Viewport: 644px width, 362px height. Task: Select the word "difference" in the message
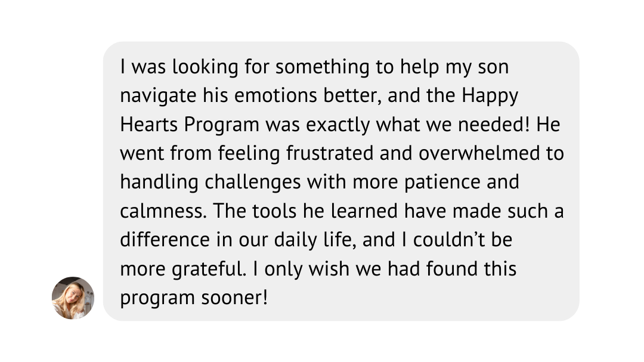click(165, 240)
